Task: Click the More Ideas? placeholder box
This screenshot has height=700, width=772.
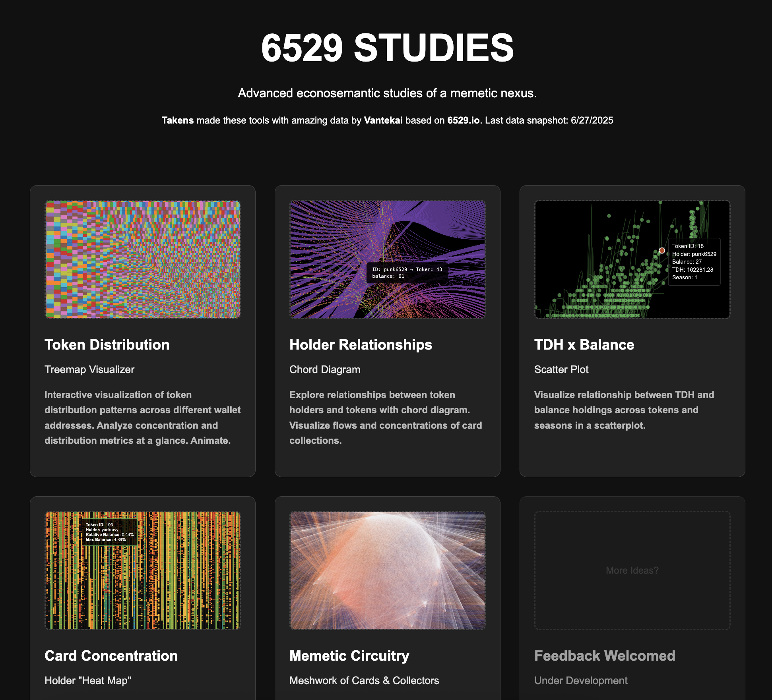Action: point(632,570)
